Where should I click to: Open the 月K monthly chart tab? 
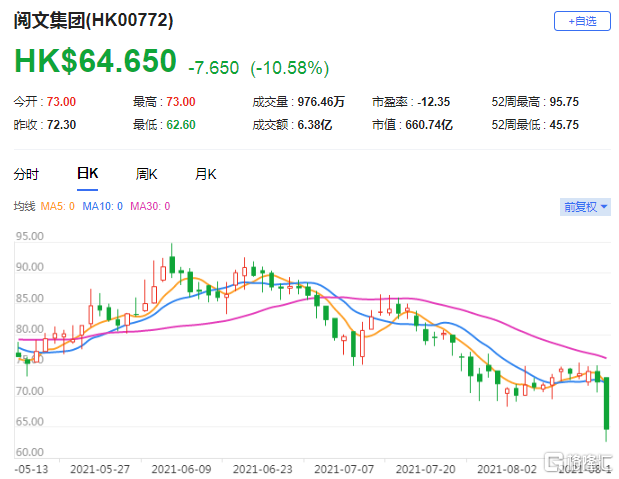click(205, 174)
